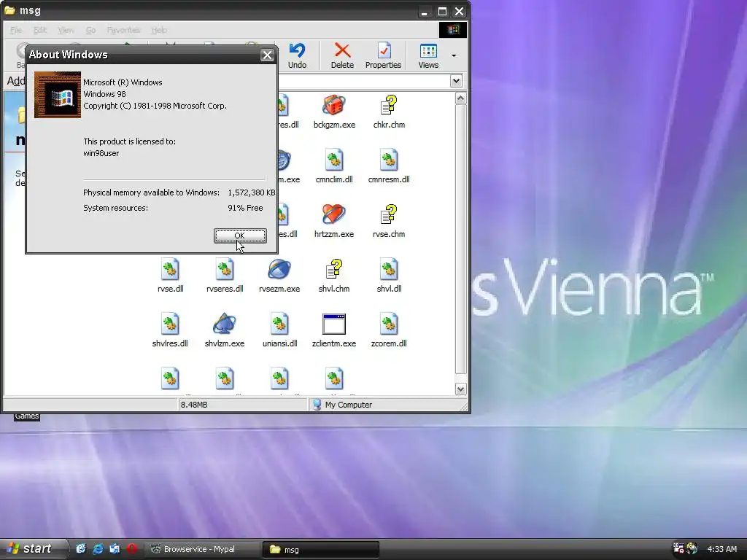Maximize the msg window

point(442,12)
